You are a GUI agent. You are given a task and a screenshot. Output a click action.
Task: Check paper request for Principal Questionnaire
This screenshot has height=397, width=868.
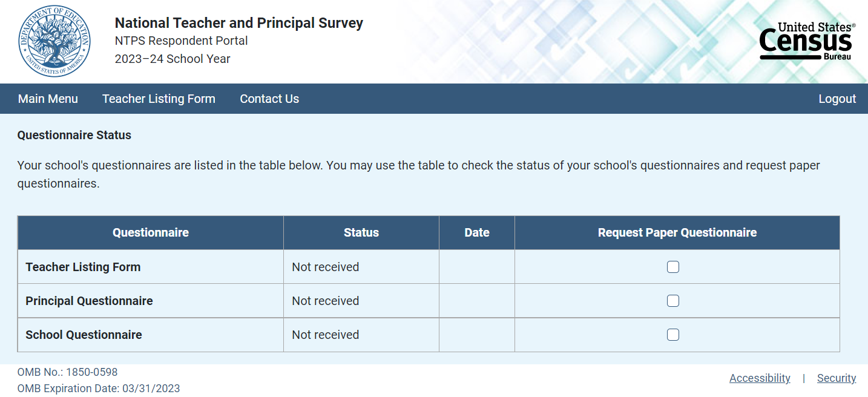(x=673, y=301)
